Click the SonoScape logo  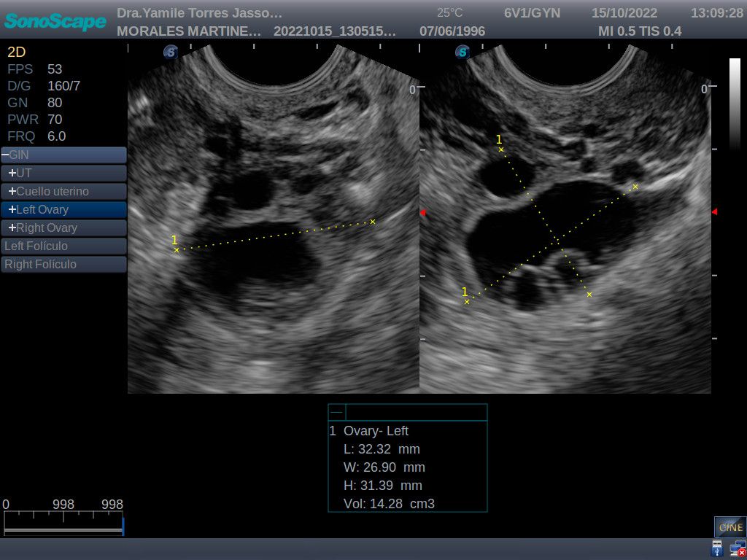55,21
